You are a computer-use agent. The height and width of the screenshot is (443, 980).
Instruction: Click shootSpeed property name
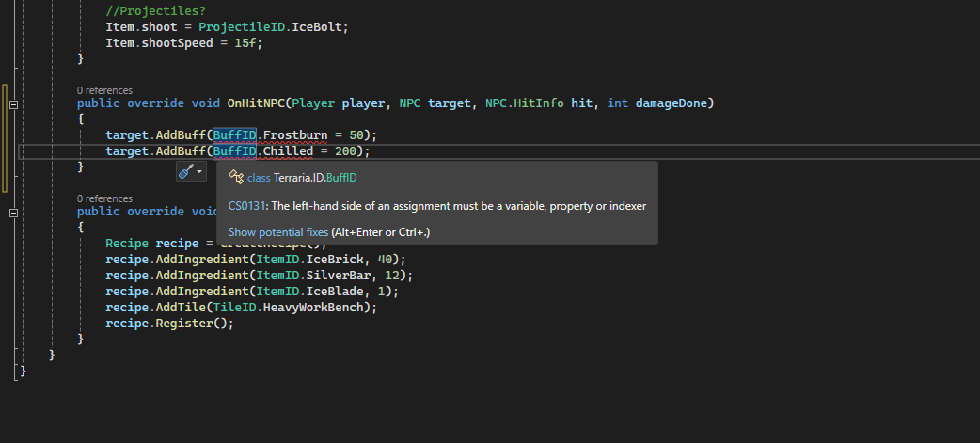(178, 43)
